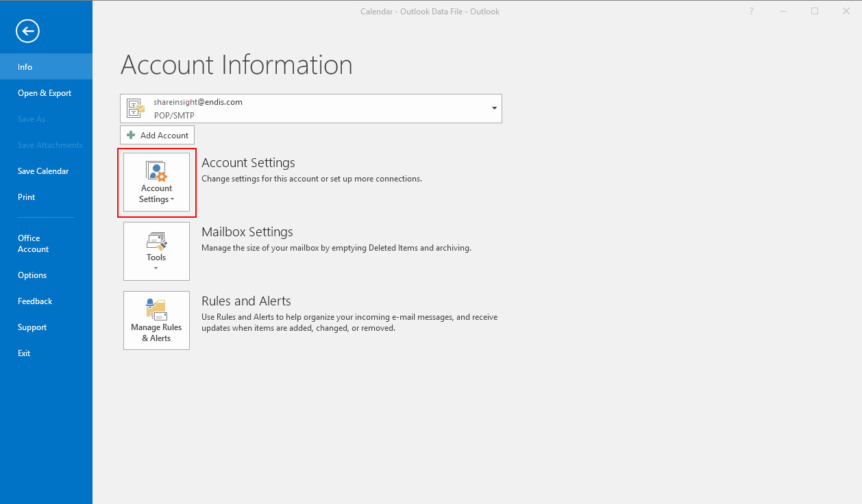Click the Add Account button
Viewport: 862px width, 504px height.
[x=157, y=135]
